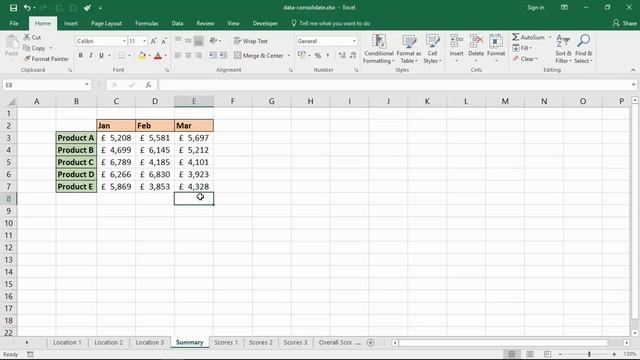Open Find & Select menu

tap(583, 49)
